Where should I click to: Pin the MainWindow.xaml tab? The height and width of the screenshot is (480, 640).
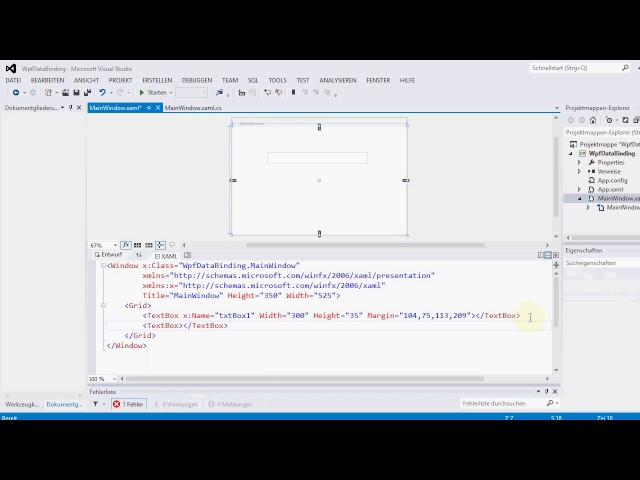[x=149, y=108]
